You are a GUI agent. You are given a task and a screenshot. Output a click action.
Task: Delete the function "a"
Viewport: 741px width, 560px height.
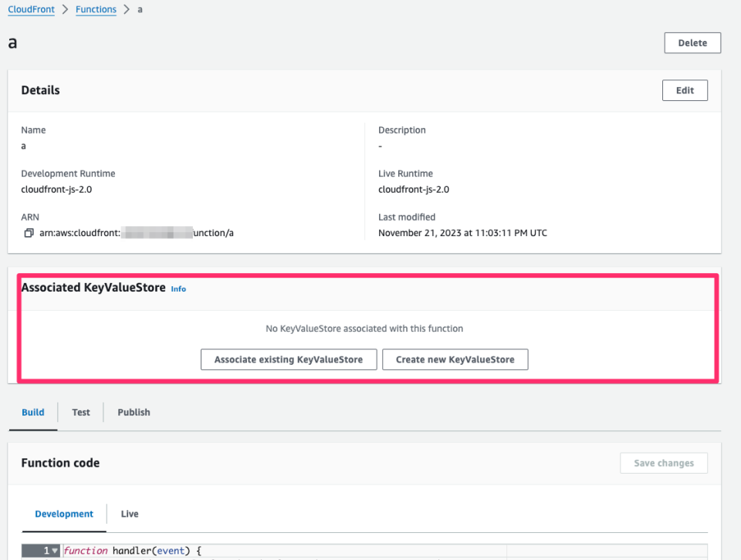[692, 42]
